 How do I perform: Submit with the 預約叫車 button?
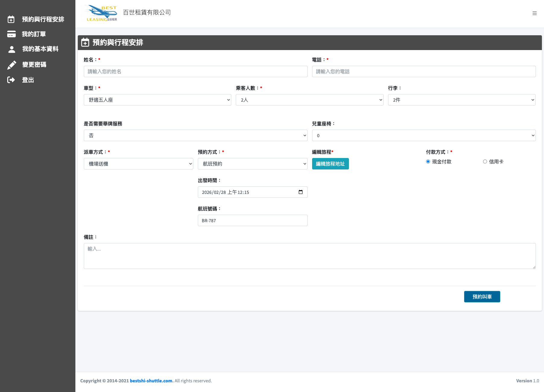point(482,297)
